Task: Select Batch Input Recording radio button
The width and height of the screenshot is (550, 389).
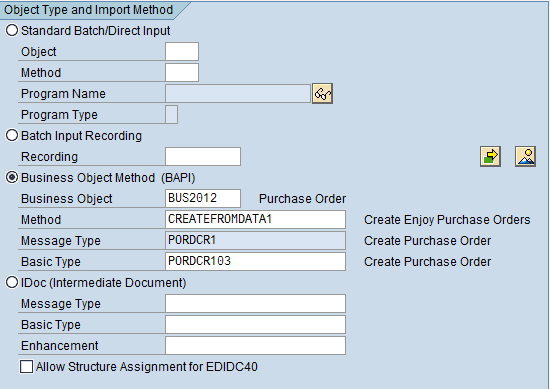Action: [12, 135]
